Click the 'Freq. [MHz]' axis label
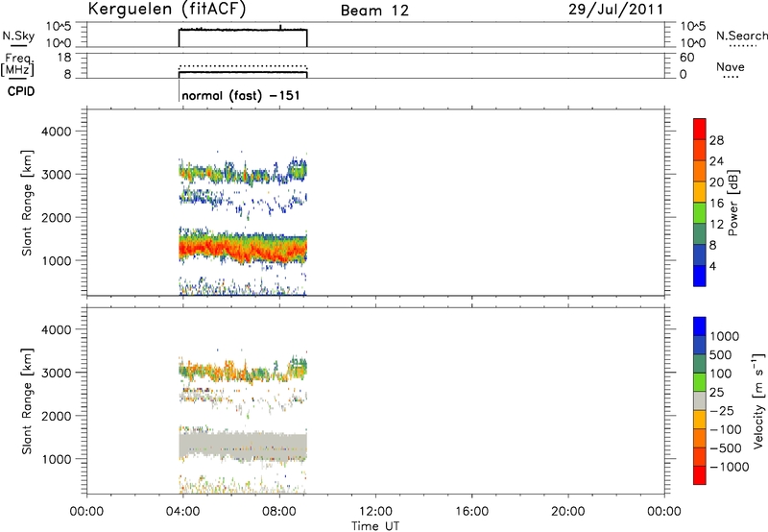Image resolution: width=768 pixels, height=532 pixels. (x=17, y=65)
